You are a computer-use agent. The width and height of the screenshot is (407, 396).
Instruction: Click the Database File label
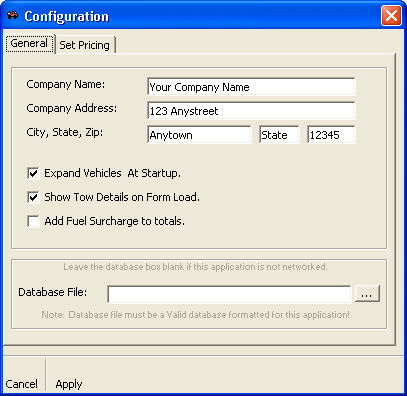(x=53, y=292)
